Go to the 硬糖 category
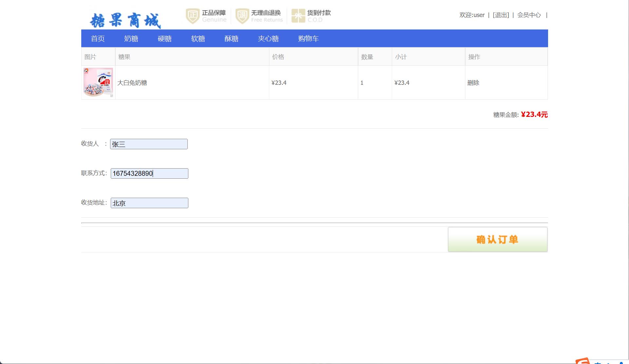The height and width of the screenshot is (364, 629). coord(164,39)
